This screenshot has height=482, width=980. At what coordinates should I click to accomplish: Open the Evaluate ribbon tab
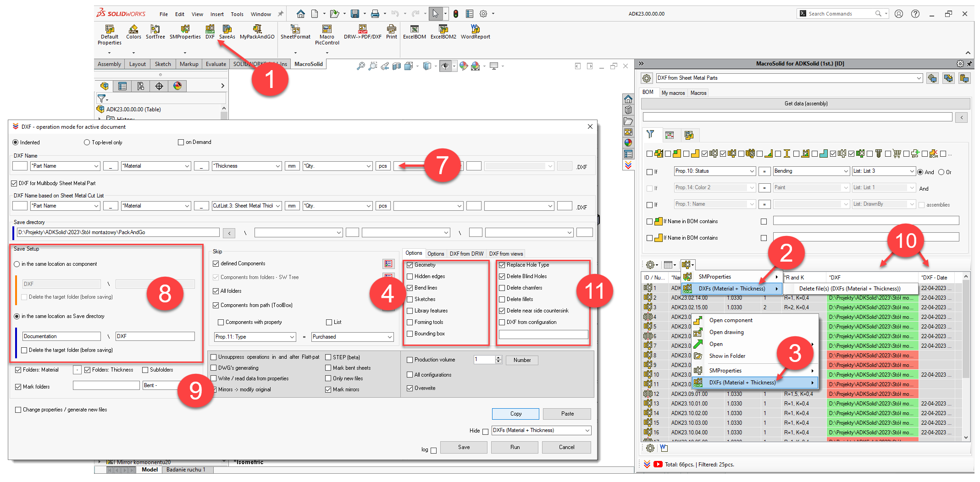(216, 64)
